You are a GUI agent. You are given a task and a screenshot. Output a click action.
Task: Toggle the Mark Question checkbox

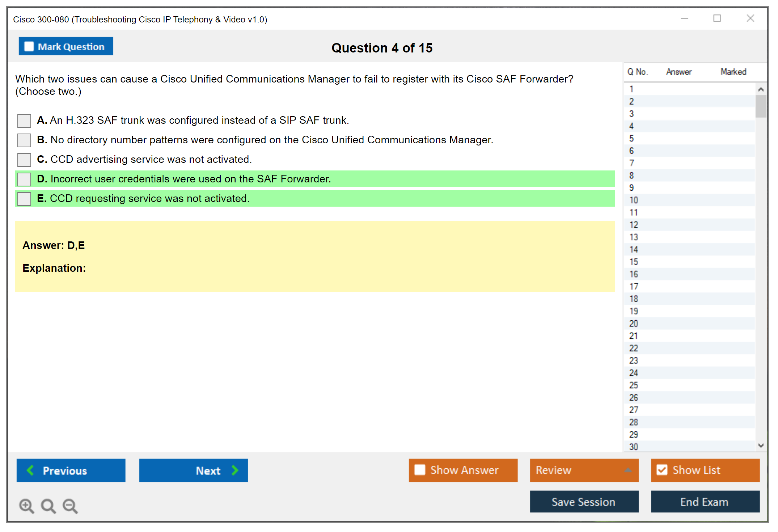[x=29, y=47]
